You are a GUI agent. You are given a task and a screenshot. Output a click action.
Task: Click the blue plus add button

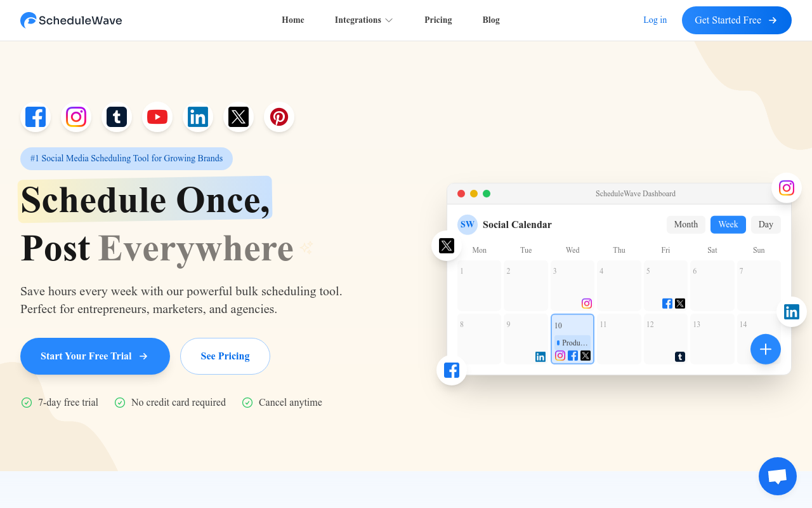(x=766, y=349)
